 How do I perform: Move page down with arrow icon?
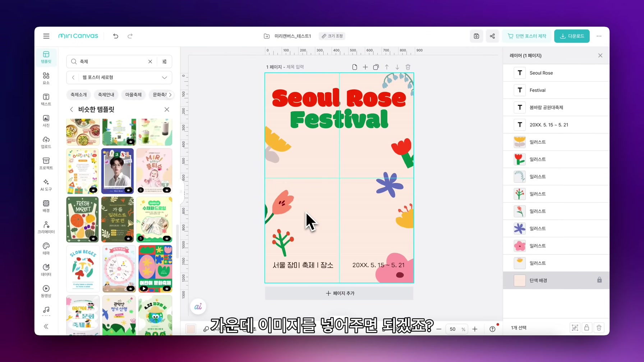pos(397,67)
